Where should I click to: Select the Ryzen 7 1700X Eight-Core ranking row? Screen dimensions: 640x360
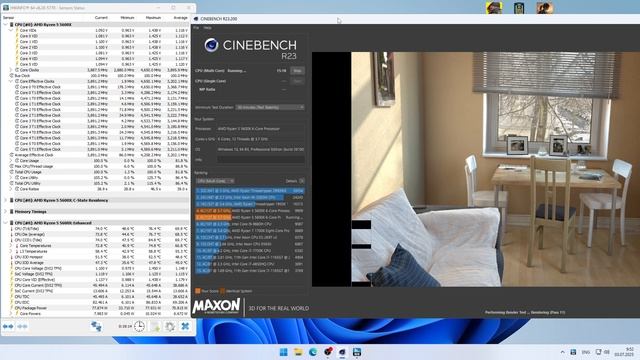click(x=250, y=231)
